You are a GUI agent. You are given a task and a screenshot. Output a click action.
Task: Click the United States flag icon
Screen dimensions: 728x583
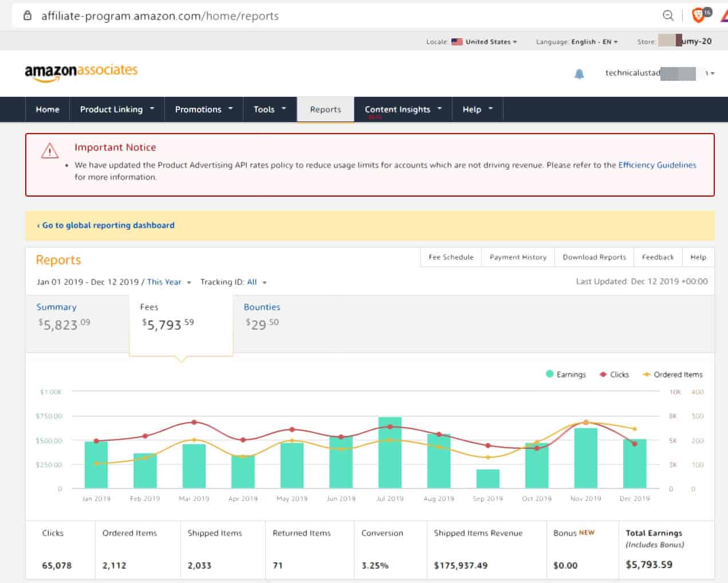[457, 42]
